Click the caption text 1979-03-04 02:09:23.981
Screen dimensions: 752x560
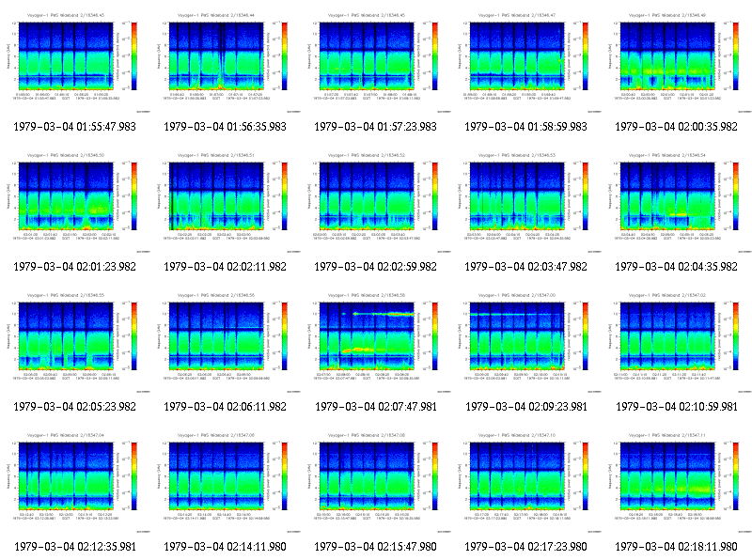[525, 407]
